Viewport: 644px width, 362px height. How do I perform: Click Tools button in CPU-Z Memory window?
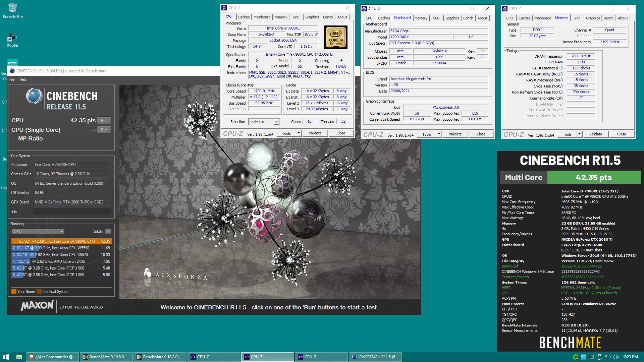point(567,134)
